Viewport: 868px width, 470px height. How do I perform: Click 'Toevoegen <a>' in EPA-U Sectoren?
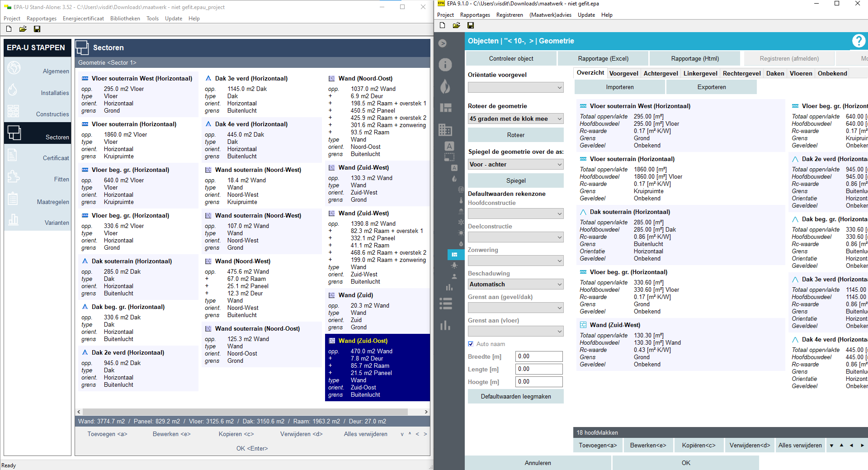pyautogui.click(x=107, y=434)
